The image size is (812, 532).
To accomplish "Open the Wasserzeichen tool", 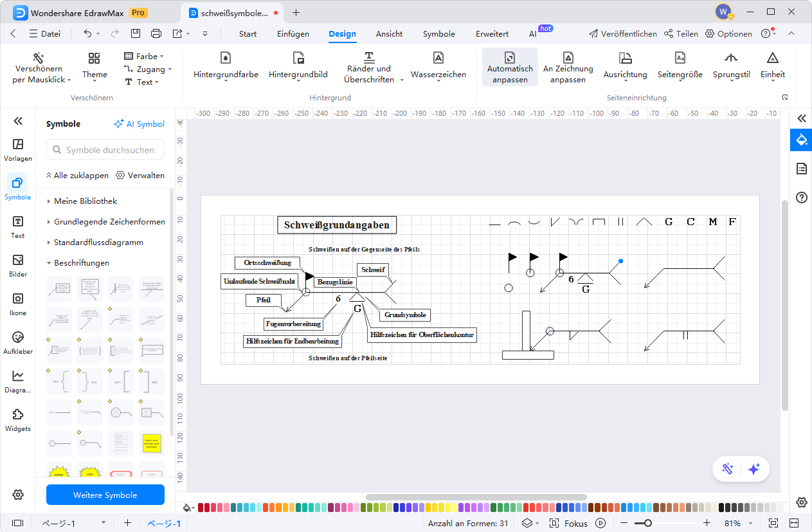I will (x=438, y=58).
